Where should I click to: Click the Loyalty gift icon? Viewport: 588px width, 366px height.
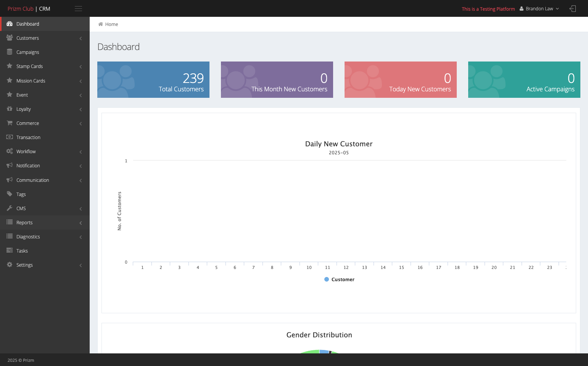(10, 109)
